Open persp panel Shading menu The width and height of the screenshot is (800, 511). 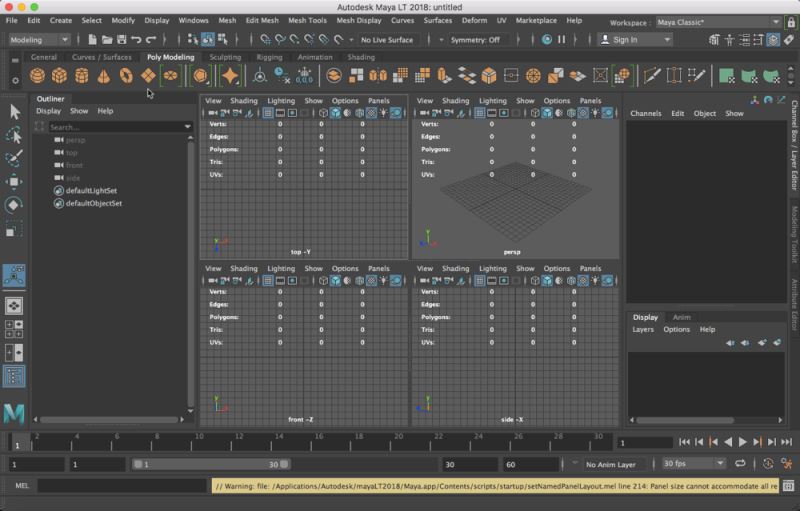click(455, 100)
